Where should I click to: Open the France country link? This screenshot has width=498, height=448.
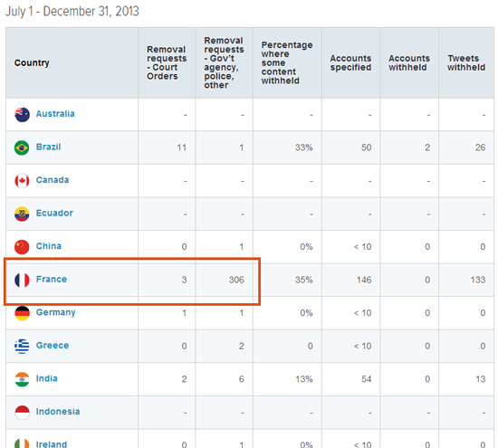(52, 279)
